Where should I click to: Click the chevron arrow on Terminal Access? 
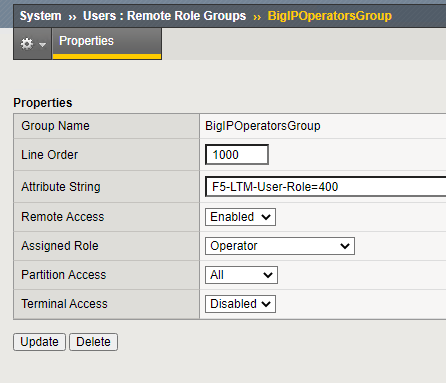[x=266, y=304]
